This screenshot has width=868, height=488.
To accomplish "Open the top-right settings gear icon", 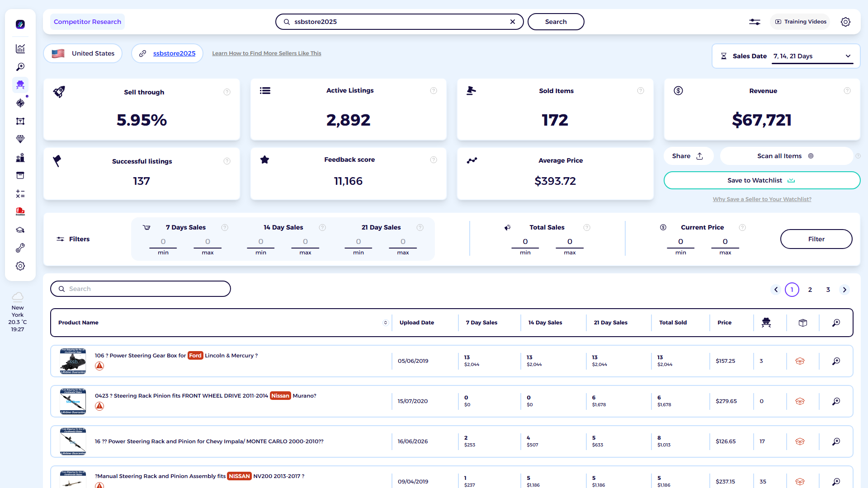I will click(845, 22).
